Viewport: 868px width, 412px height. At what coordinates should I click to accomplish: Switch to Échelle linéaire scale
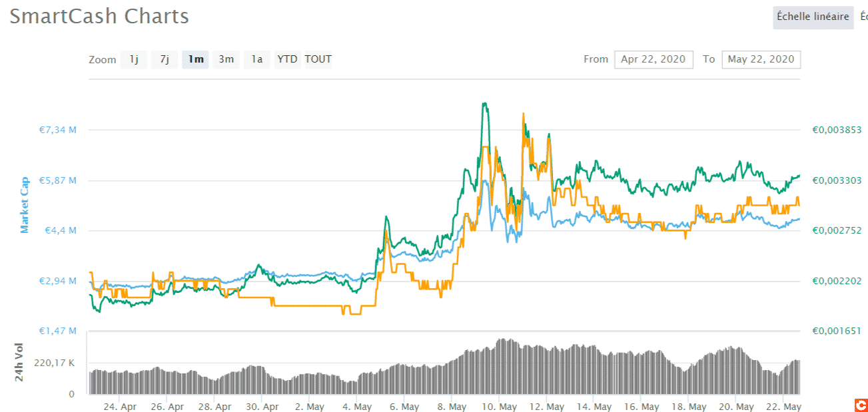point(813,17)
